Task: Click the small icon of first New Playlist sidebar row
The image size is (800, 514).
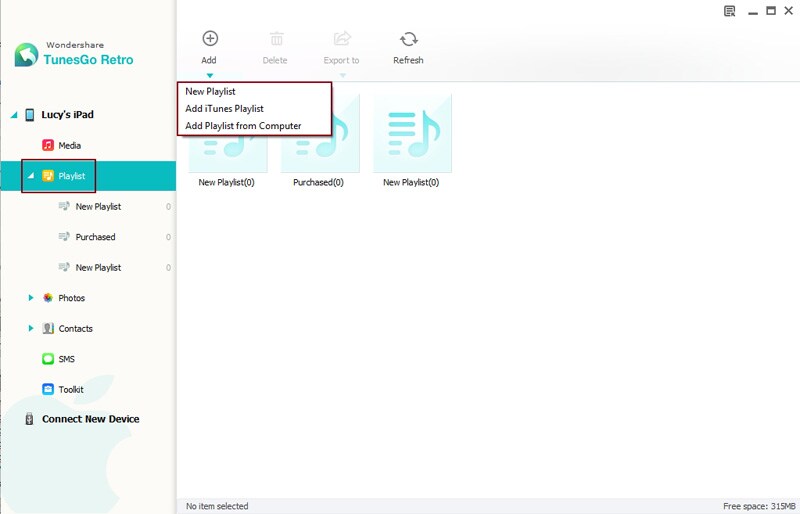Action: click(x=64, y=206)
